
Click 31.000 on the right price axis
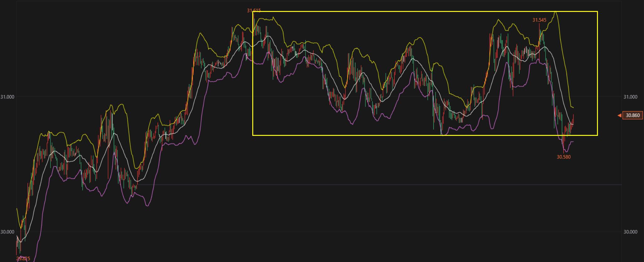[x=630, y=97]
